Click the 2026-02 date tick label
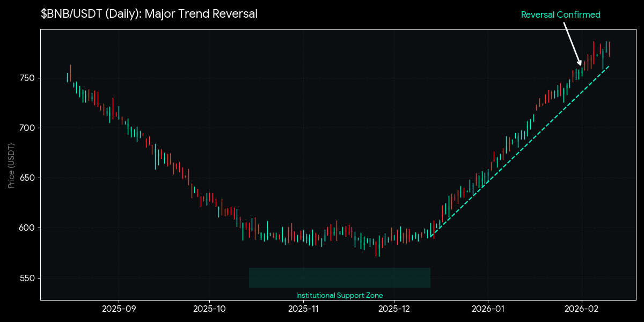Screen dimensions: 644x322 (582, 309)
